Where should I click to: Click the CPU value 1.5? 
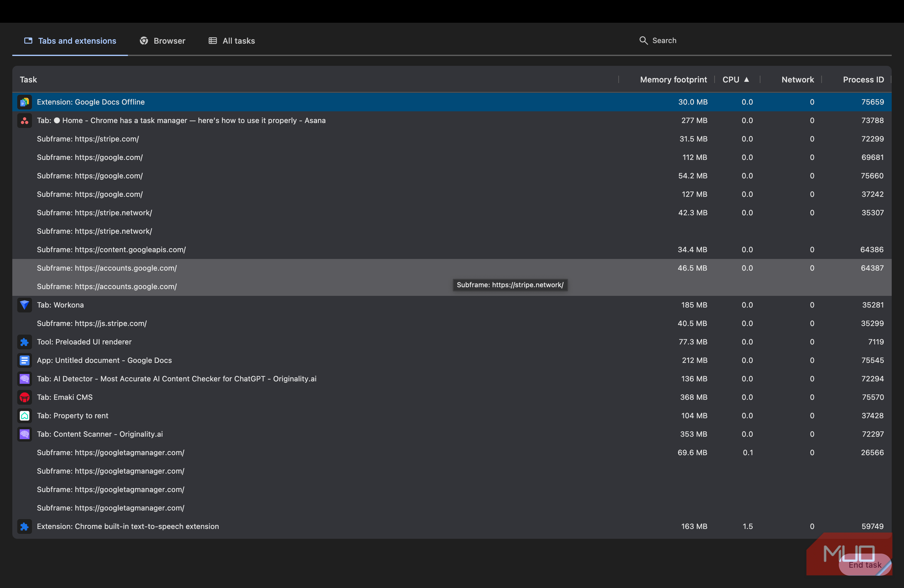pos(747,526)
